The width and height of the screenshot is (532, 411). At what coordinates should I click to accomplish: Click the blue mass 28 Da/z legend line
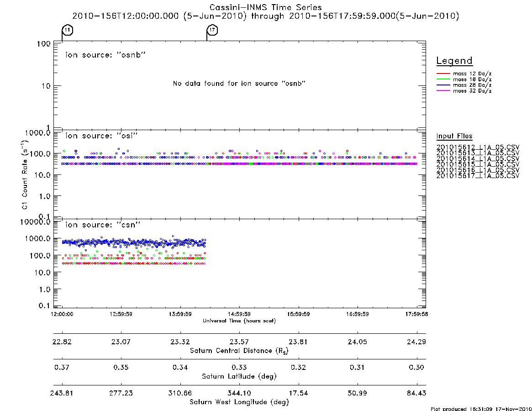click(x=443, y=85)
